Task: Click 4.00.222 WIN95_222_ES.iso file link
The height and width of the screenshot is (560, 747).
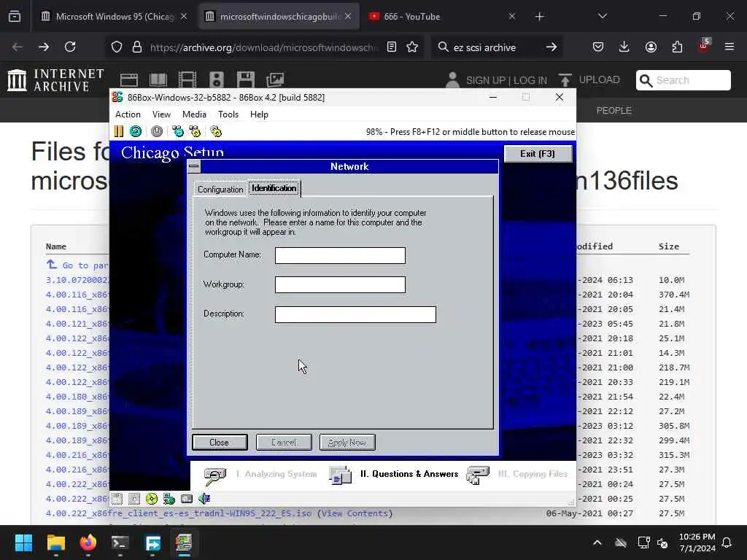Action: tap(179, 513)
